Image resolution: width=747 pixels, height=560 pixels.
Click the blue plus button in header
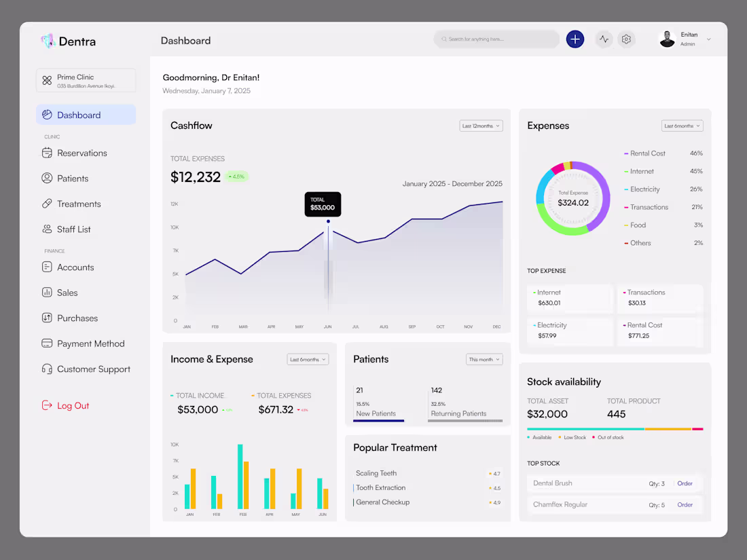[575, 39]
